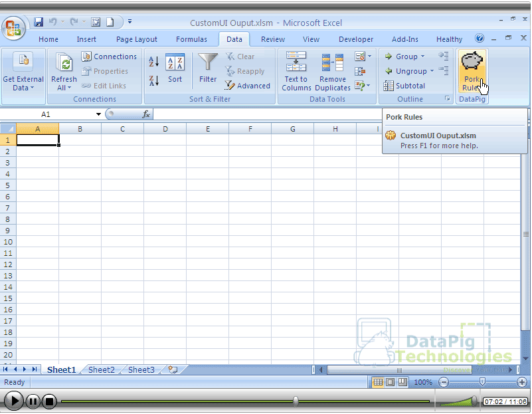Open the custom Healthy tab
Viewport: 532px width, 414px height.
point(449,39)
